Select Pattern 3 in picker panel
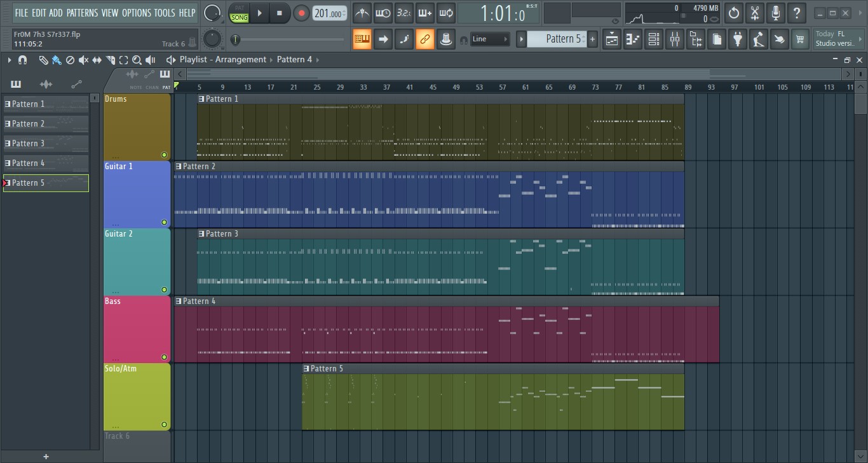This screenshot has height=463, width=868. [x=46, y=144]
